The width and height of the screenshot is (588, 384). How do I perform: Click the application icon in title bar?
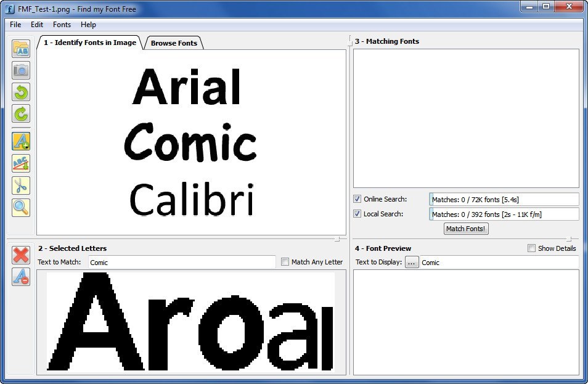click(10, 9)
